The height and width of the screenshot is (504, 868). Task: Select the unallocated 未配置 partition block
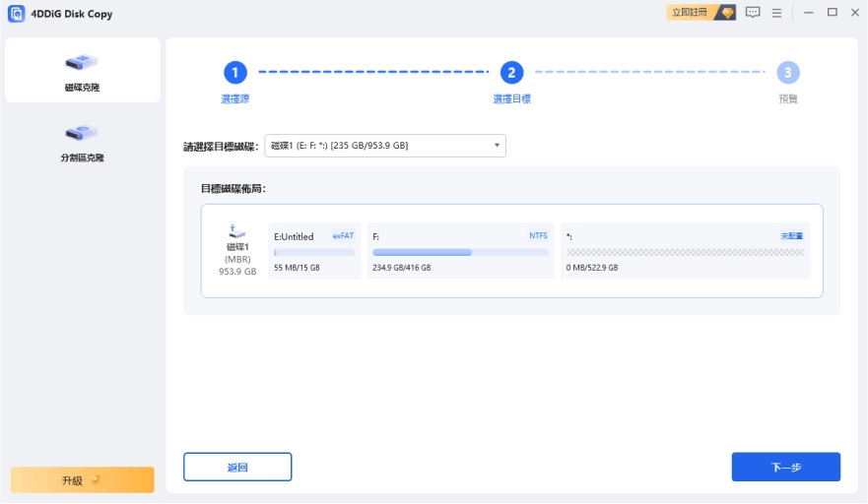click(x=685, y=251)
